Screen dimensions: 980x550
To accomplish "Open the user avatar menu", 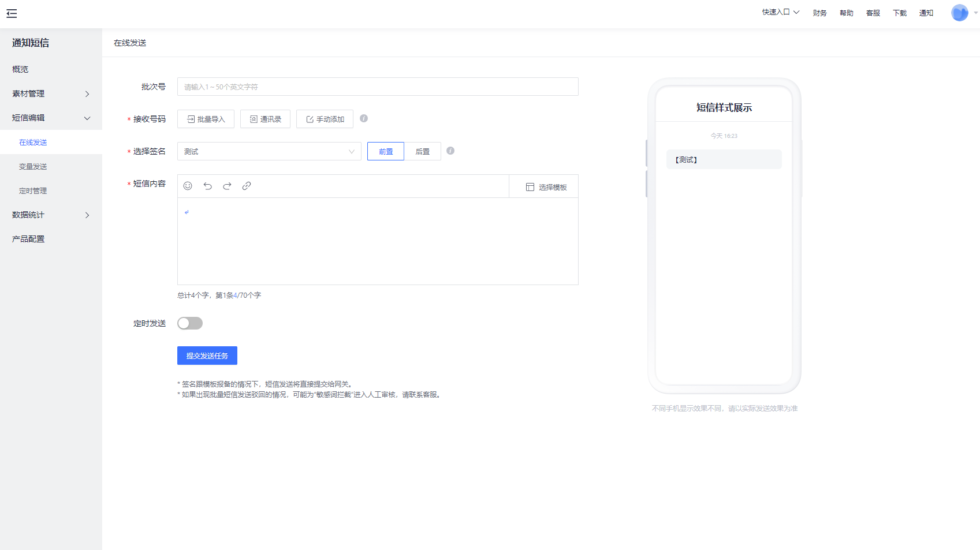I will pyautogui.click(x=959, y=13).
